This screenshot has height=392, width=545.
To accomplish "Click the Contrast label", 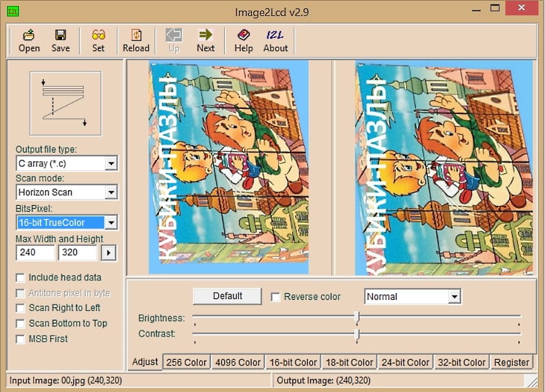I will 157,333.
